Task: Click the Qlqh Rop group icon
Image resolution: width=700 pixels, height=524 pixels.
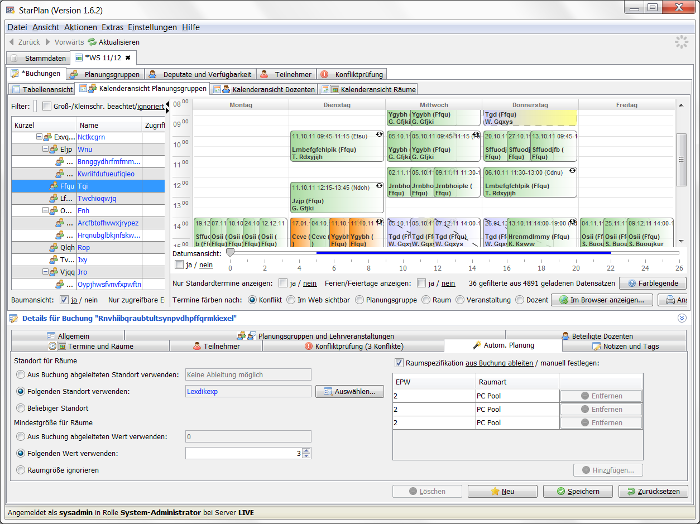Action: tap(54, 247)
